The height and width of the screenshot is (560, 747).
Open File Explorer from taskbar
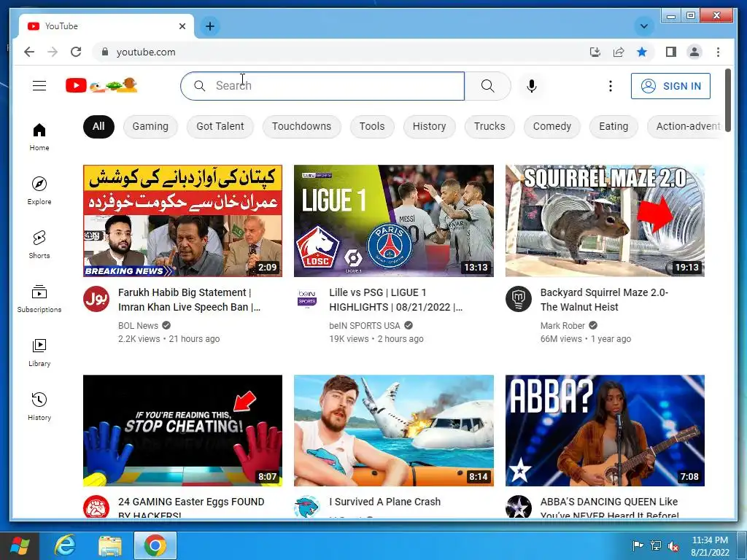pyautogui.click(x=110, y=545)
